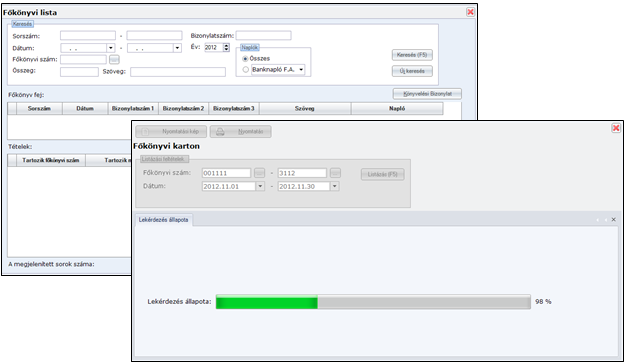This screenshot has width=626, height=364.
Task: Close the Lekérdezés állapota tab panel
Action: 614,220
